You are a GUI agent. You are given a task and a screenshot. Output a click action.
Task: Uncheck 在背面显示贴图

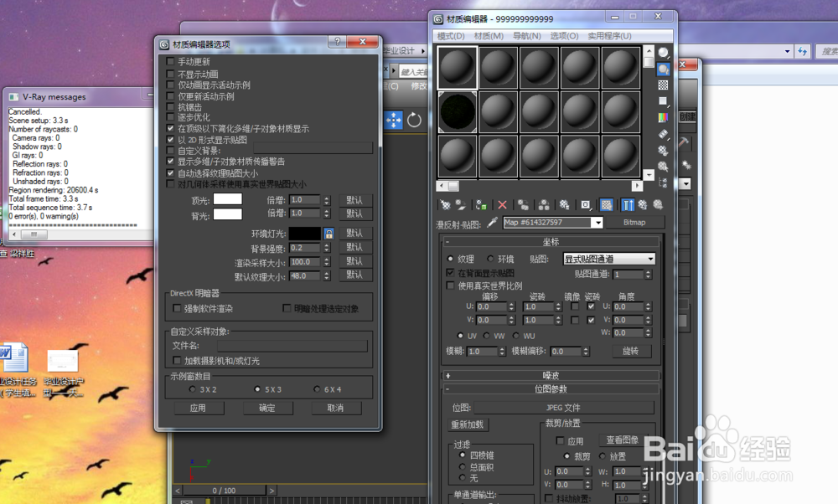(x=451, y=271)
